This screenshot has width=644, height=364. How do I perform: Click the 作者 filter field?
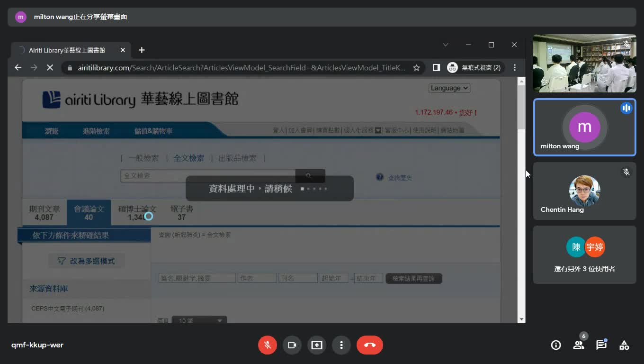point(257,278)
